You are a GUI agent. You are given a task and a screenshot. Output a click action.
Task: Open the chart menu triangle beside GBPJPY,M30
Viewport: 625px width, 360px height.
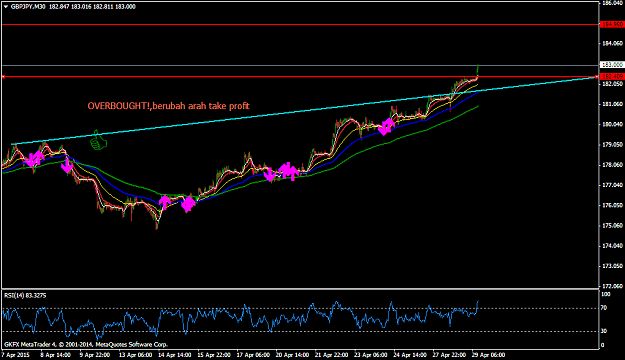(x=6, y=7)
